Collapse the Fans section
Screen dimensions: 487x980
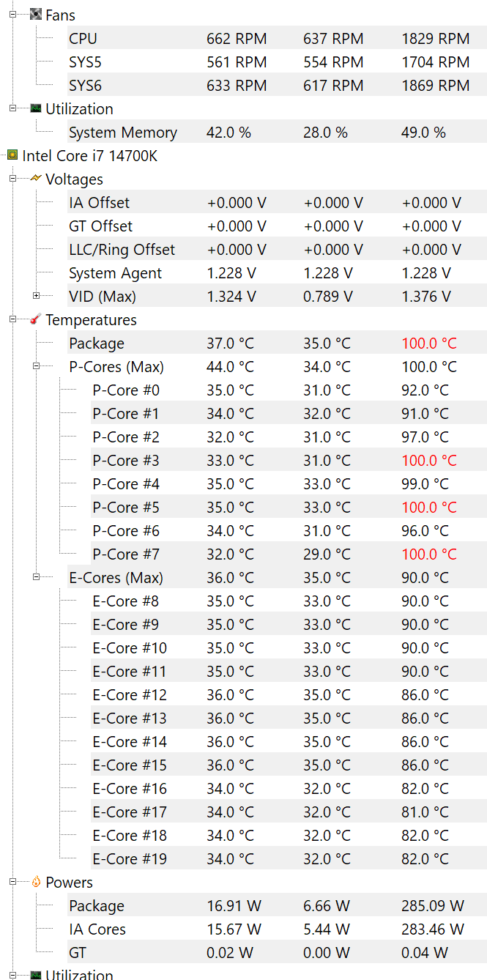click(12, 15)
